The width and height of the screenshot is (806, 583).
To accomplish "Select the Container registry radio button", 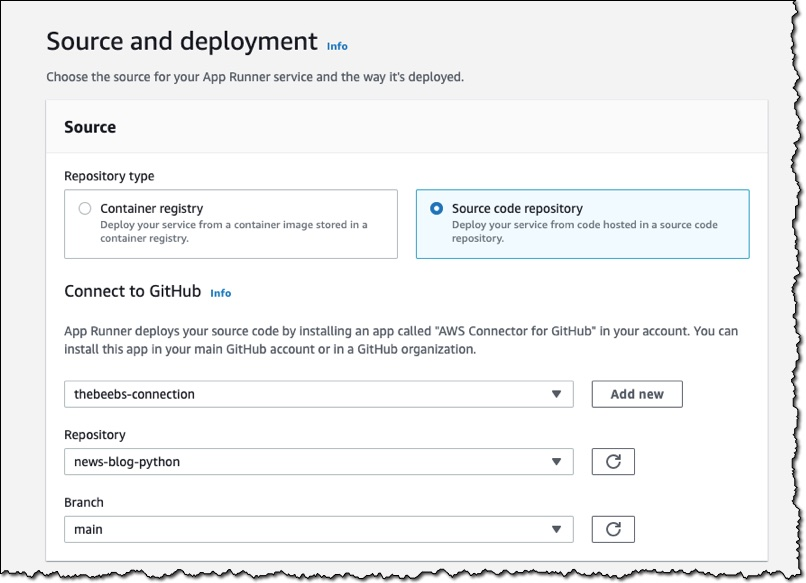I will tap(85, 208).
